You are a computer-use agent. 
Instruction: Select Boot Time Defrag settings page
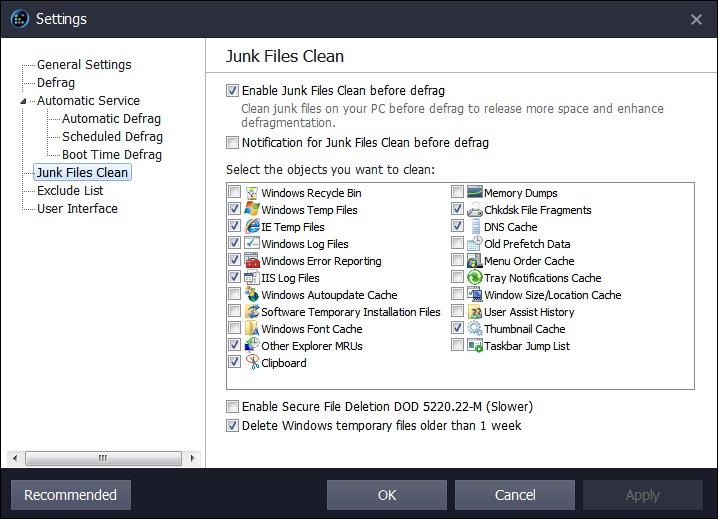point(111,155)
